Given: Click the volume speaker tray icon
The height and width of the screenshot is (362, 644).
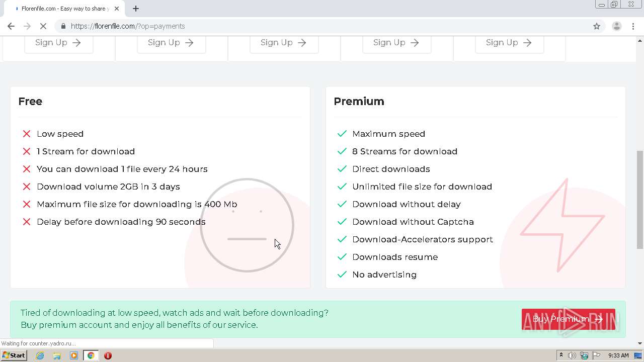Looking at the screenshot, I should click(x=572, y=355).
